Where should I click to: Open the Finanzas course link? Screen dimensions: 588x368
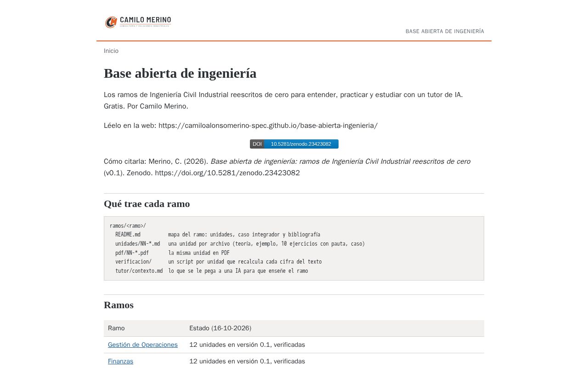click(120, 361)
